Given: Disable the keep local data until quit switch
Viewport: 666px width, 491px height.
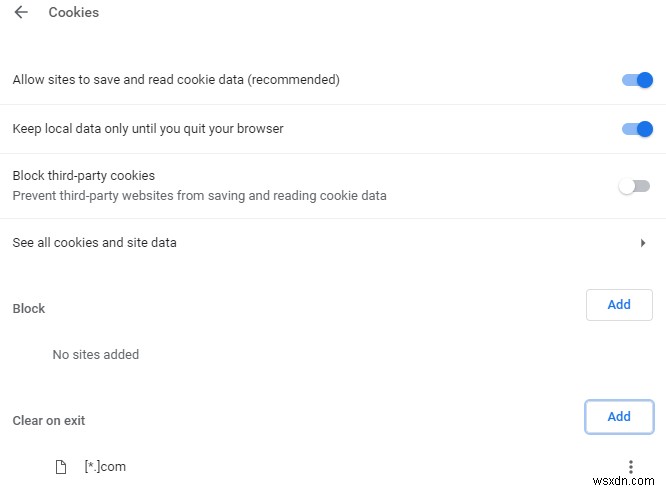Looking at the screenshot, I should click(636, 129).
